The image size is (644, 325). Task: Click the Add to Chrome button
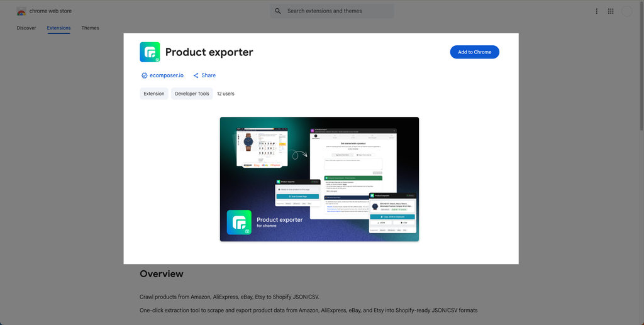click(x=474, y=52)
